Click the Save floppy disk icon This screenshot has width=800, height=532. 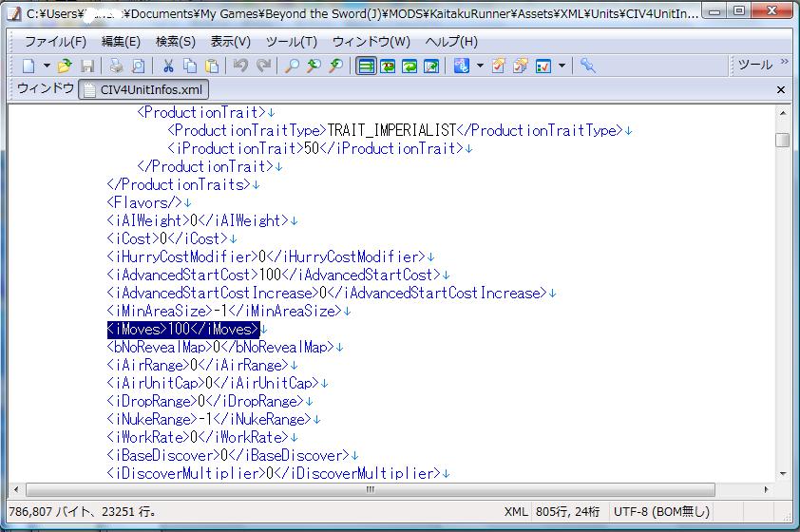point(87,66)
